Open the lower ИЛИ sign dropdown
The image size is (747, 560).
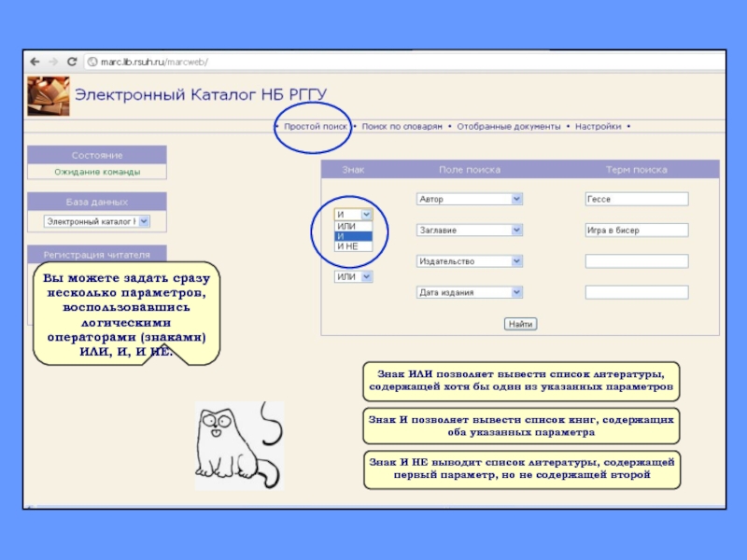pos(353,276)
